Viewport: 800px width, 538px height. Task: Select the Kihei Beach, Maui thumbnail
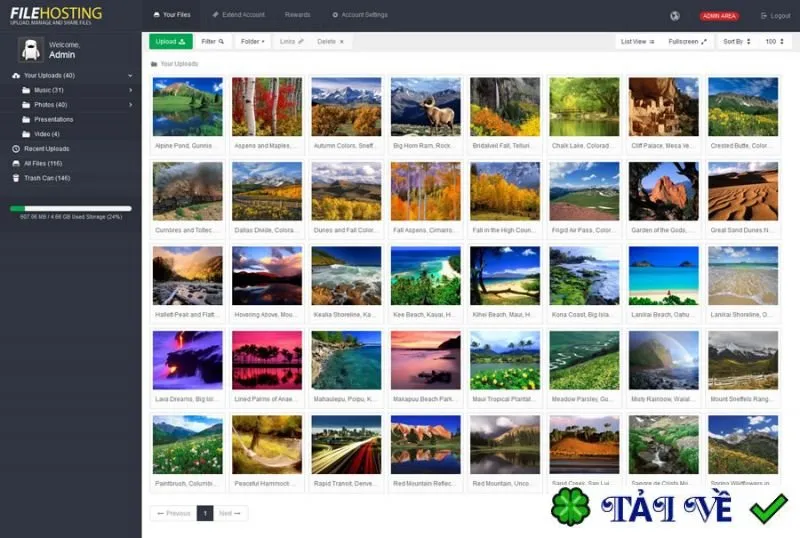(x=505, y=276)
